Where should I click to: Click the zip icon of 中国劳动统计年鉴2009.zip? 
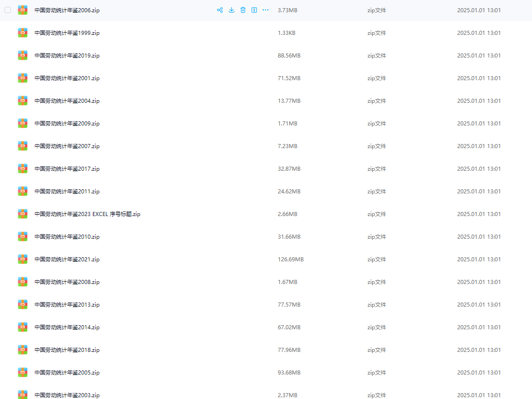[x=23, y=123]
